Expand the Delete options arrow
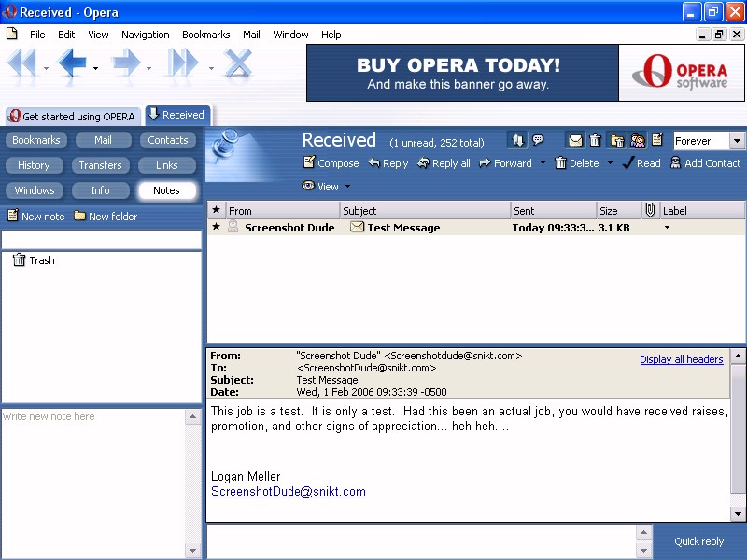 tap(610, 163)
